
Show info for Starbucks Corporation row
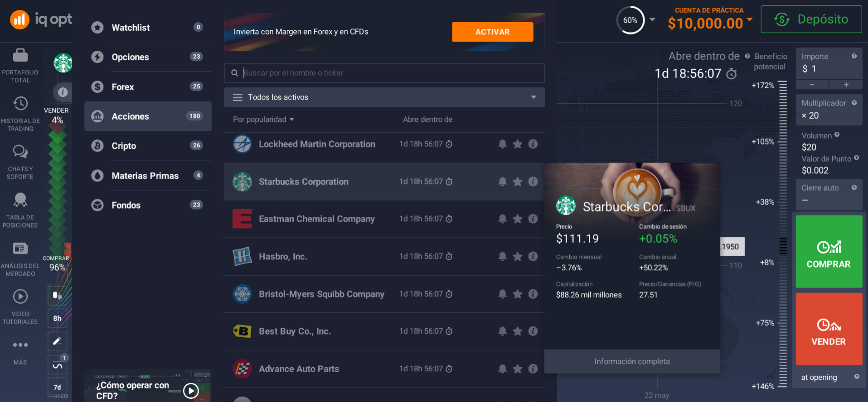(533, 182)
